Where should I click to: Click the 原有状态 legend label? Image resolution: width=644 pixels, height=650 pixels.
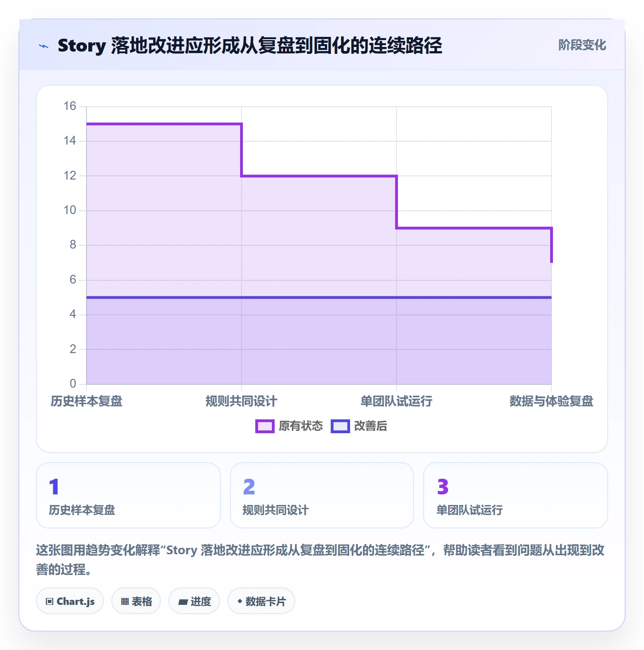tap(301, 426)
